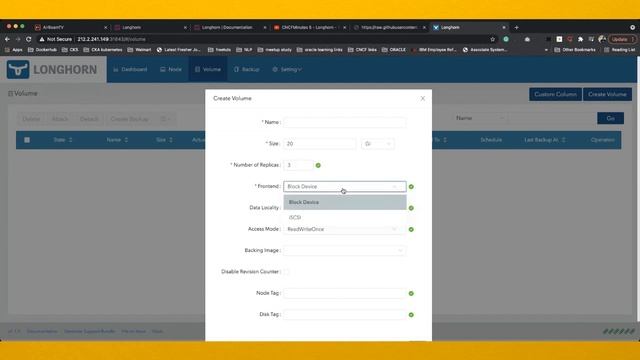Collapse the Frontend Block Device combo box
This screenshot has width=640, height=360.
coord(344,187)
